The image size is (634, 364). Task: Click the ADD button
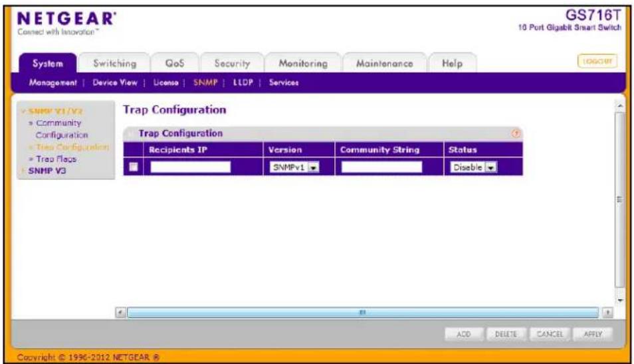(464, 334)
